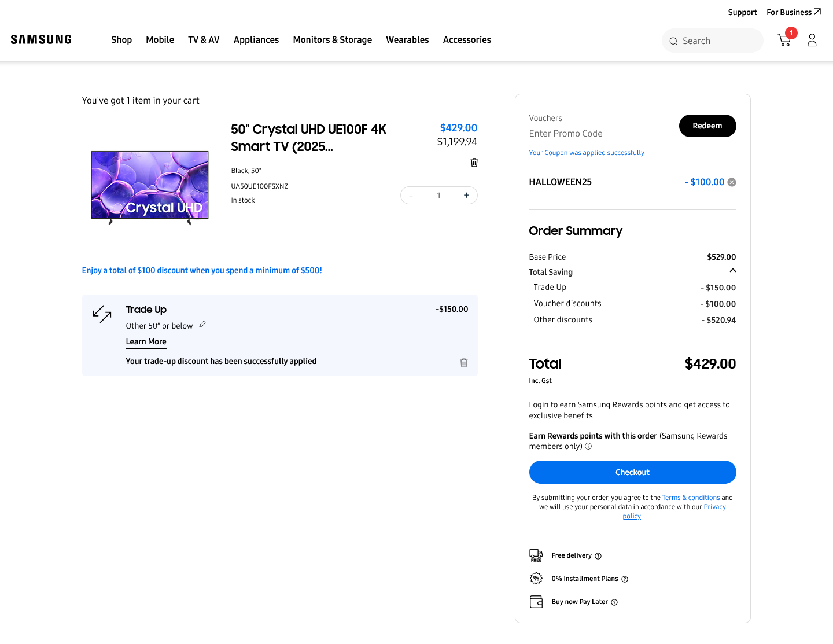
Task: Open the Wearables menu
Action: pos(407,40)
